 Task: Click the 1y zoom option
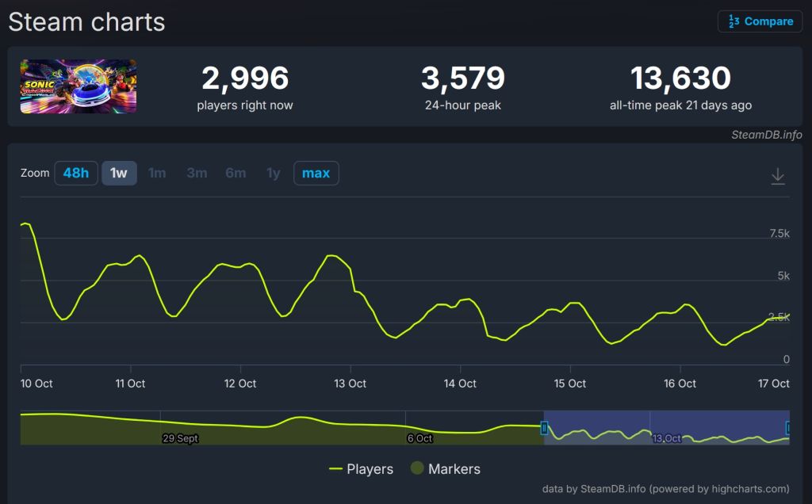[x=273, y=173]
